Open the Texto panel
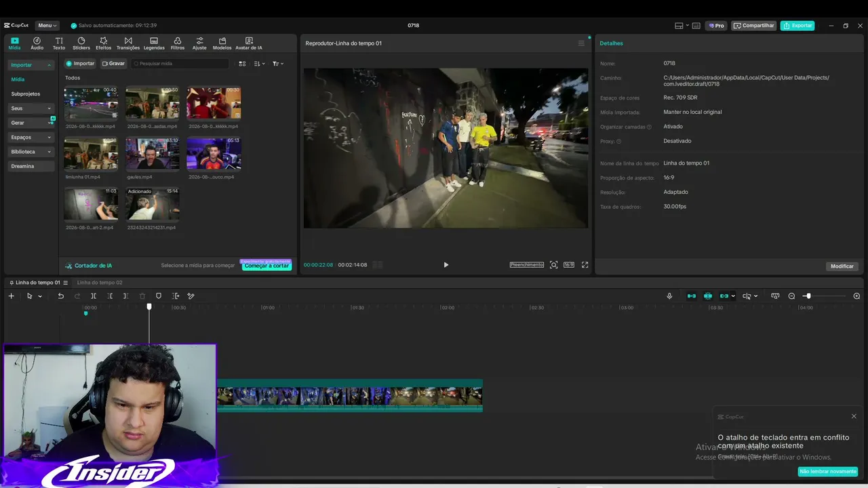The height and width of the screenshot is (488, 868). 59,43
